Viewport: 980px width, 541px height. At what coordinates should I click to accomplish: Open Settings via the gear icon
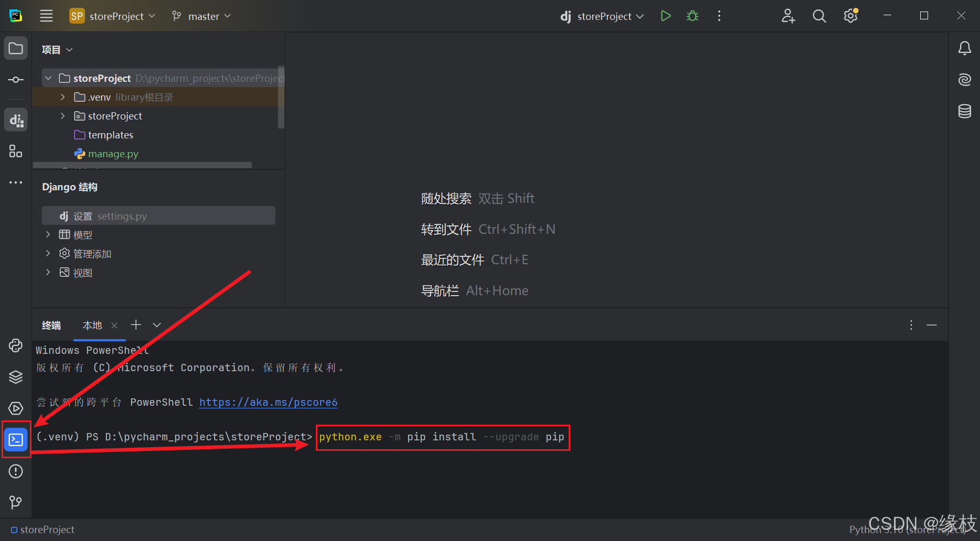(x=850, y=16)
